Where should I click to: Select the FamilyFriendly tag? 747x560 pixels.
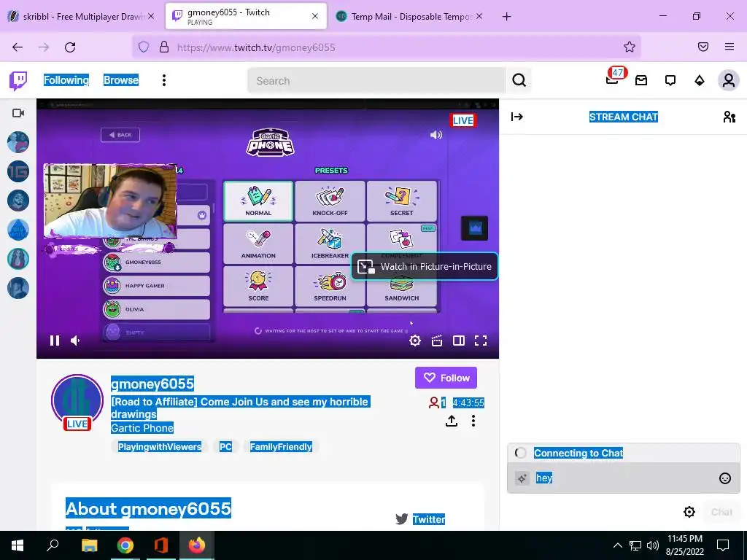[281, 447]
